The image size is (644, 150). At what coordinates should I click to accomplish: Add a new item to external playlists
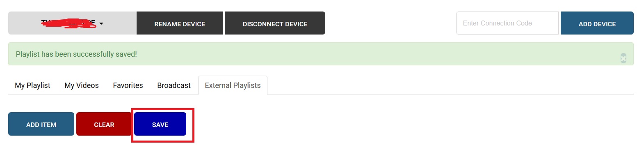point(41,124)
